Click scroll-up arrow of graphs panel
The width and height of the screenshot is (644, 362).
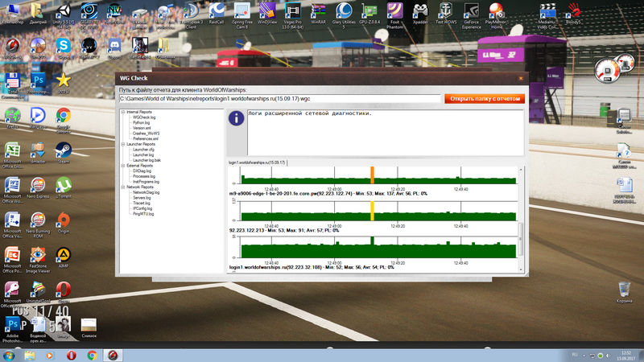click(521, 170)
